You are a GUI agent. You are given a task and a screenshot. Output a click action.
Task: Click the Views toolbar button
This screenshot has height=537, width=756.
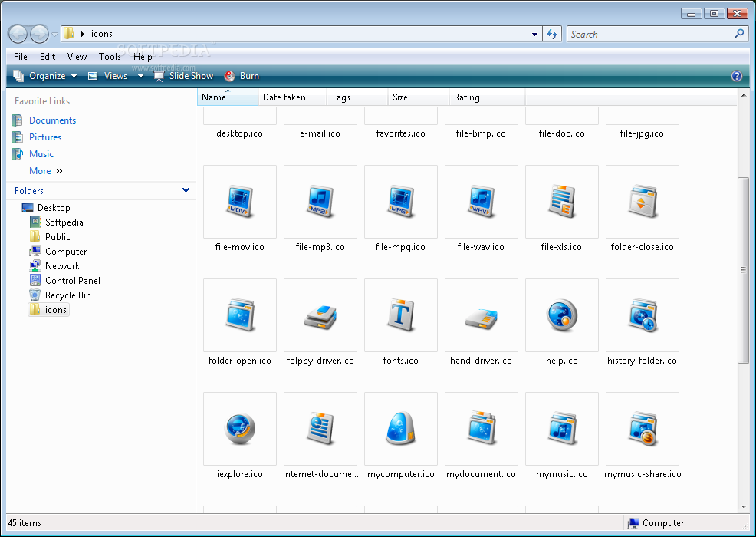[108, 76]
